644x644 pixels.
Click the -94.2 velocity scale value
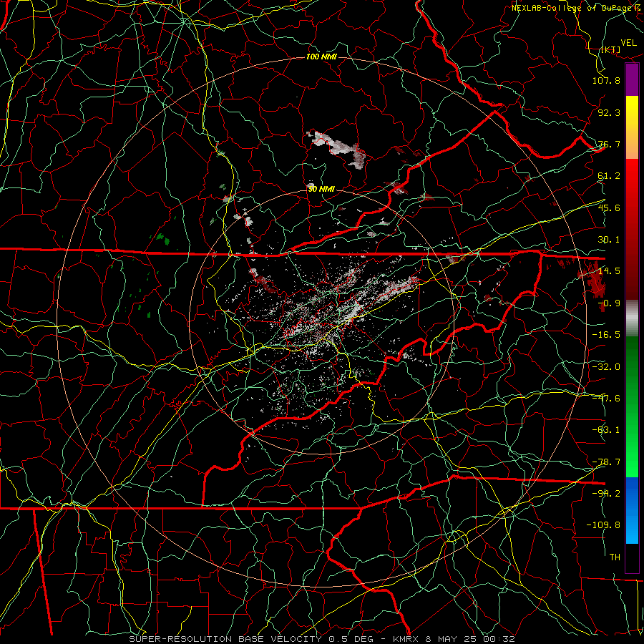[606, 494]
